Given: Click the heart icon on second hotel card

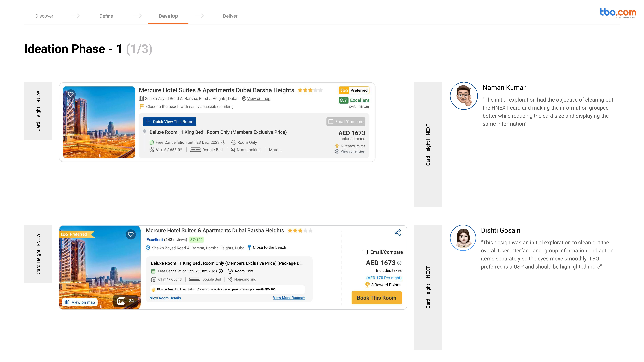Looking at the screenshot, I should [x=131, y=234].
